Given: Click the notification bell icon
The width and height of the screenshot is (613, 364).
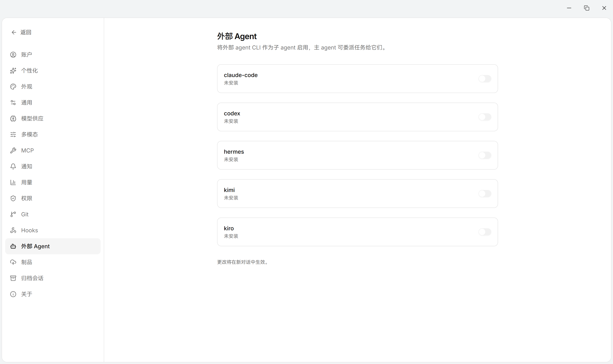Looking at the screenshot, I should click(x=13, y=166).
